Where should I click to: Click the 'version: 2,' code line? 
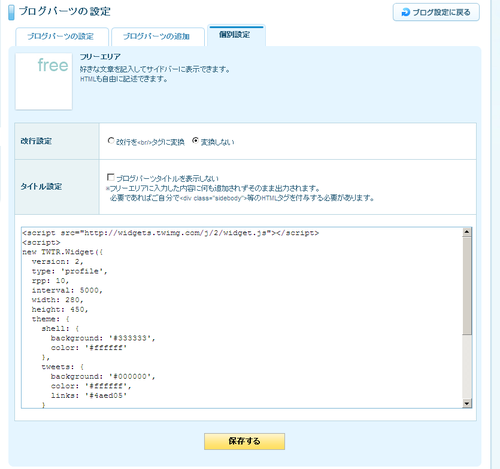(x=57, y=262)
